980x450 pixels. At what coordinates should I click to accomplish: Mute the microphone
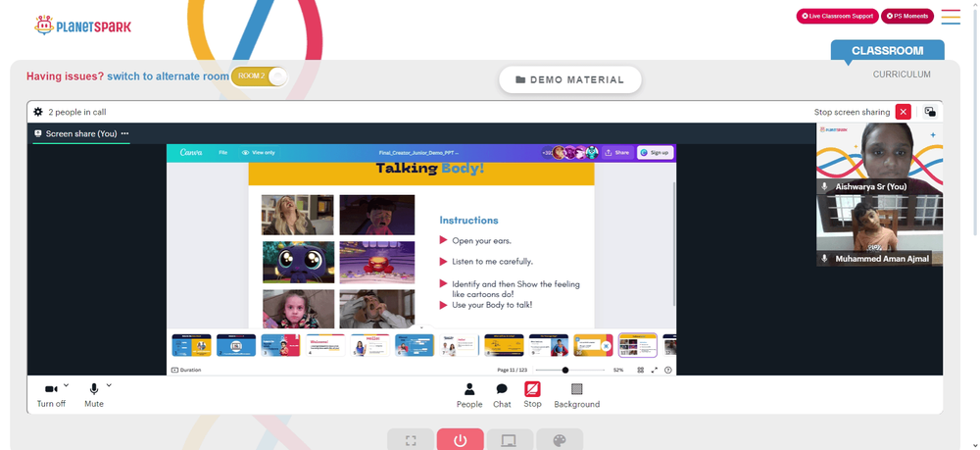[x=94, y=389]
